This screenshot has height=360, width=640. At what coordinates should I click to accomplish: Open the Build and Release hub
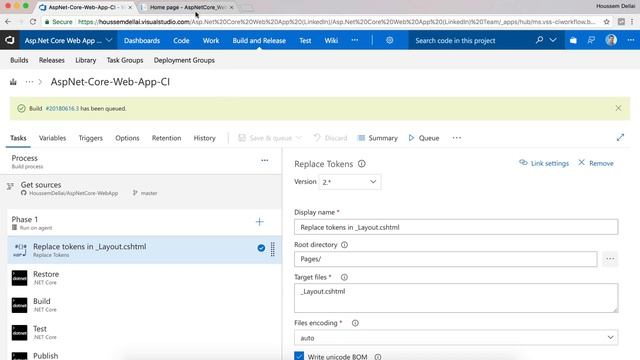coord(259,40)
